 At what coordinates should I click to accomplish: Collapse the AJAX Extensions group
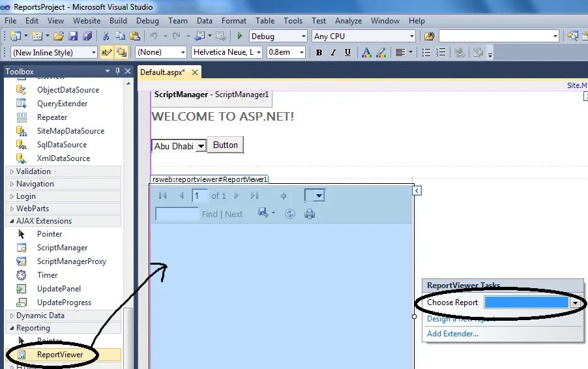click(x=12, y=221)
